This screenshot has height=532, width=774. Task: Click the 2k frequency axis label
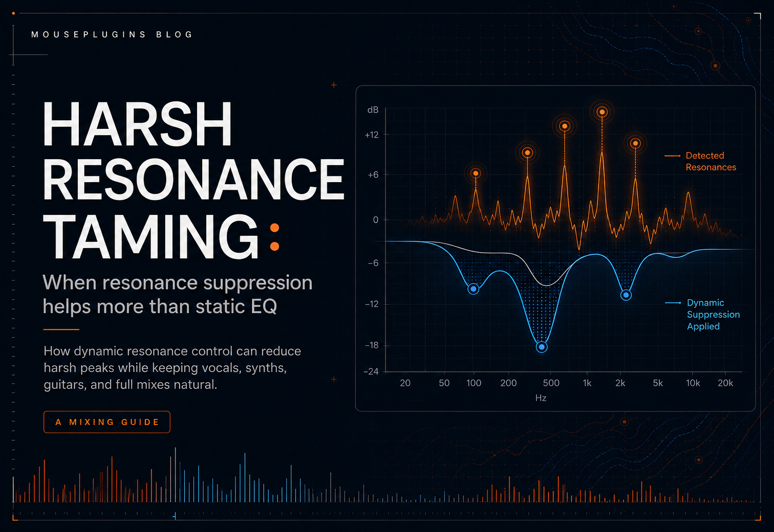[x=620, y=383]
